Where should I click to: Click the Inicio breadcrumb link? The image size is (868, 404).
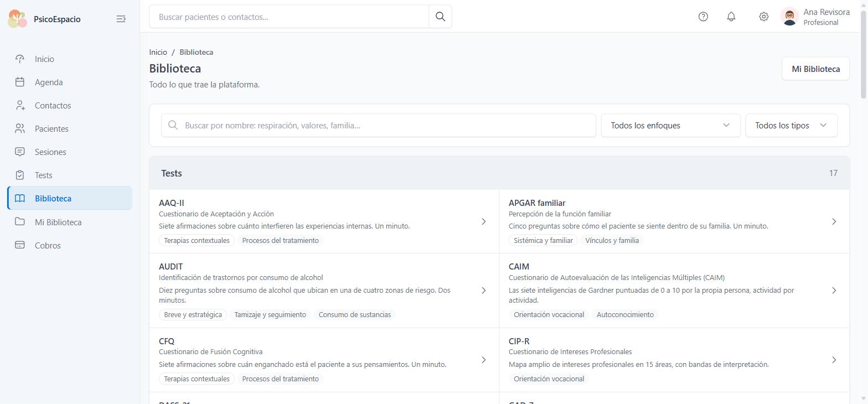158,52
